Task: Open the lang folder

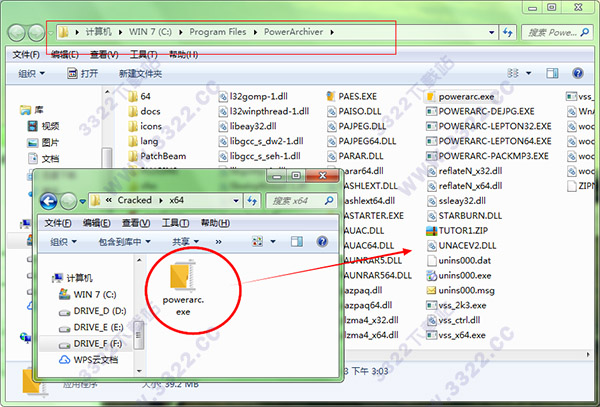Action: click(143, 141)
